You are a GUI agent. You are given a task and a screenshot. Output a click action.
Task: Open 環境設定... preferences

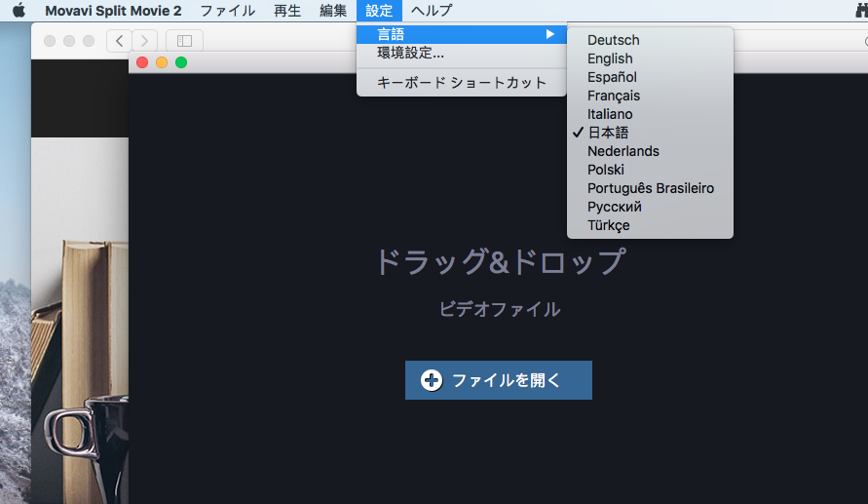tap(462, 54)
